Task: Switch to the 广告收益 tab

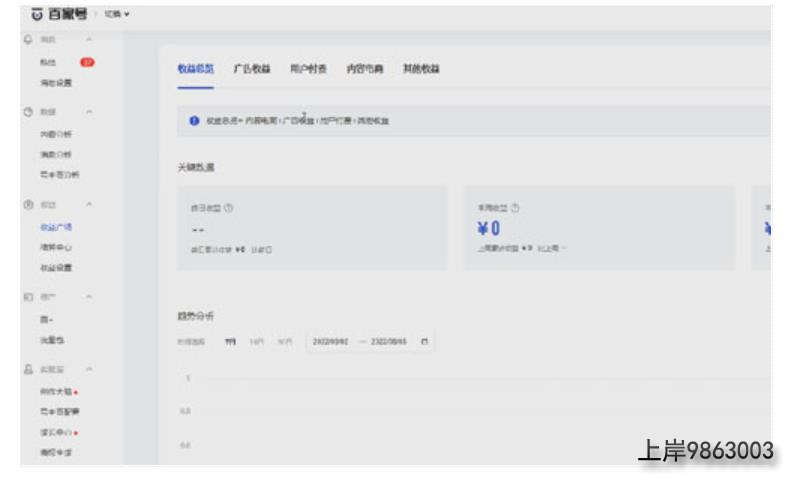Action: tap(254, 68)
